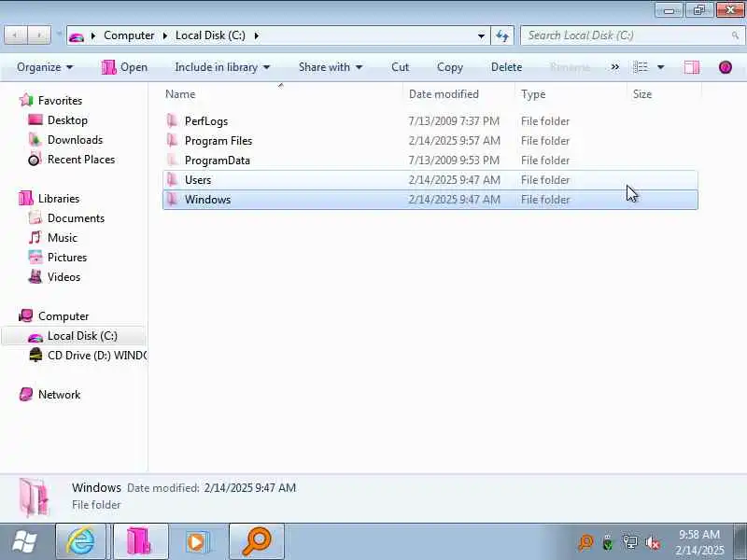Click ProgramData date 7/13/2009 9:53 PM
The width and height of the screenshot is (747, 560).
(x=454, y=160)
